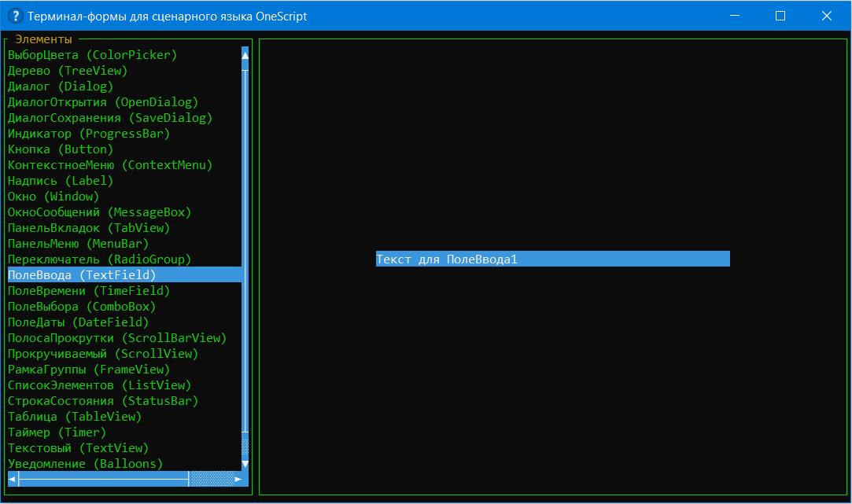Click the horizontal scrollbar right arrow
Viewport: 852px width, 504px height.
pyautogui.click(x=238, y=478)
